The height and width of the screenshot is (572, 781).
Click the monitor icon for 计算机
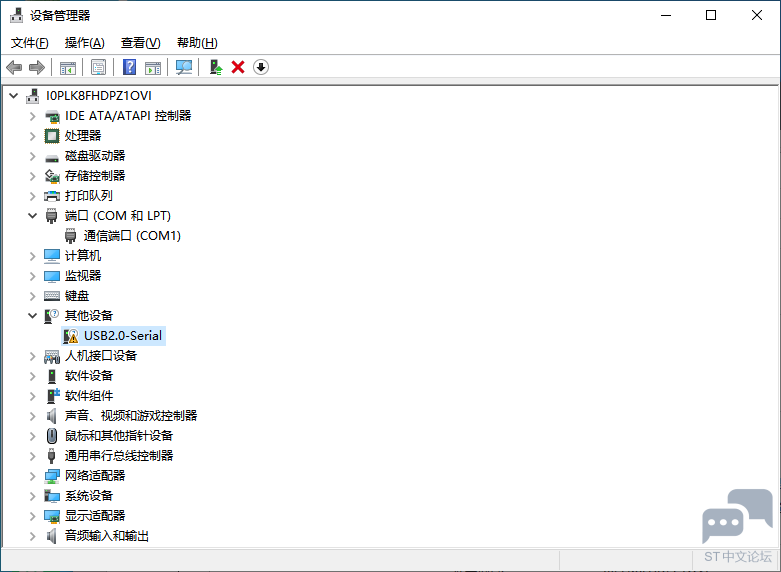[x=52, y=256]
